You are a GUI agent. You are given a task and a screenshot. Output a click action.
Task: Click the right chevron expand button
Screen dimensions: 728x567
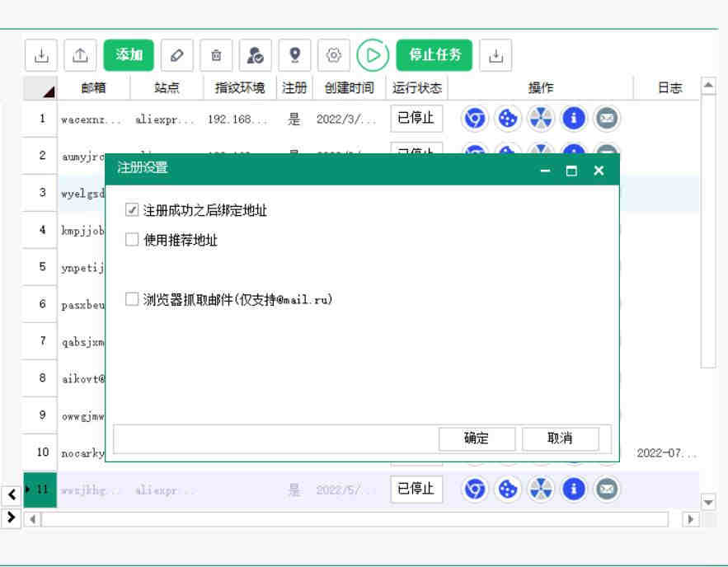(x=12, y=518)
